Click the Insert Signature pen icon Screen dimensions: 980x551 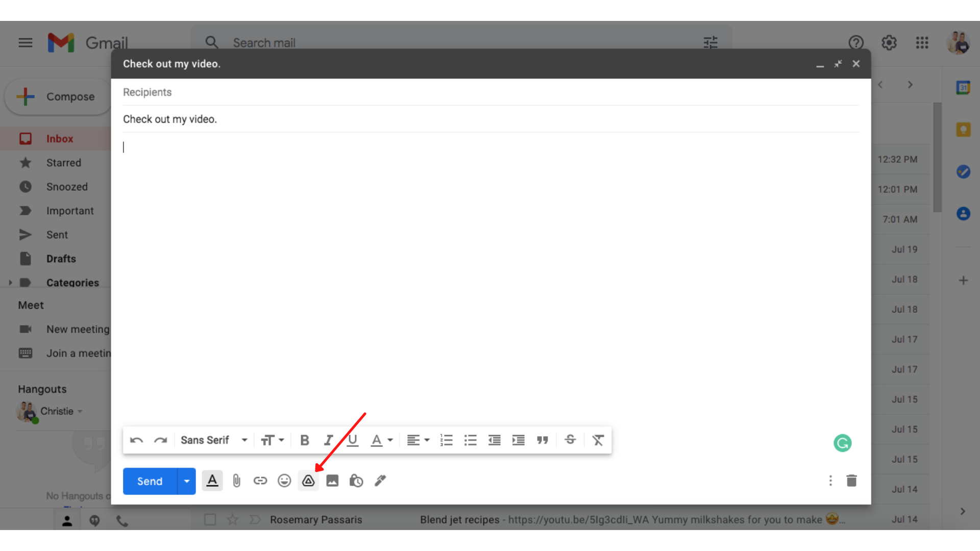[380, 481]
